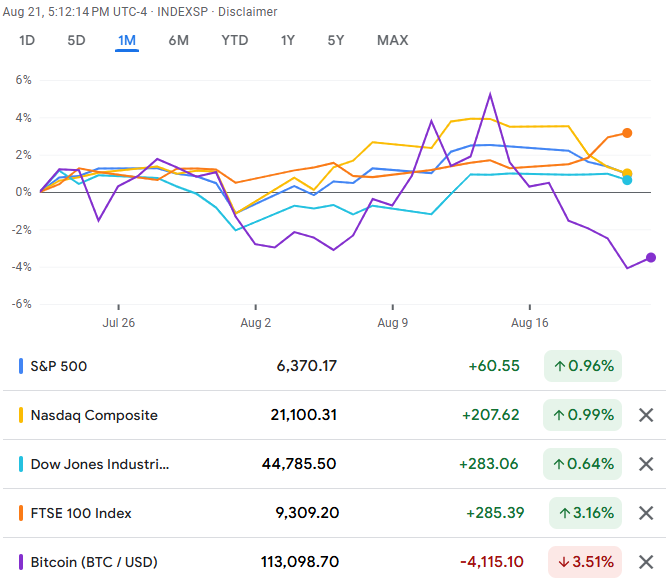Click the 0.96% change badge for S&P 500
666x581 pixels.
pyautogui.click(x=583, y=366)
